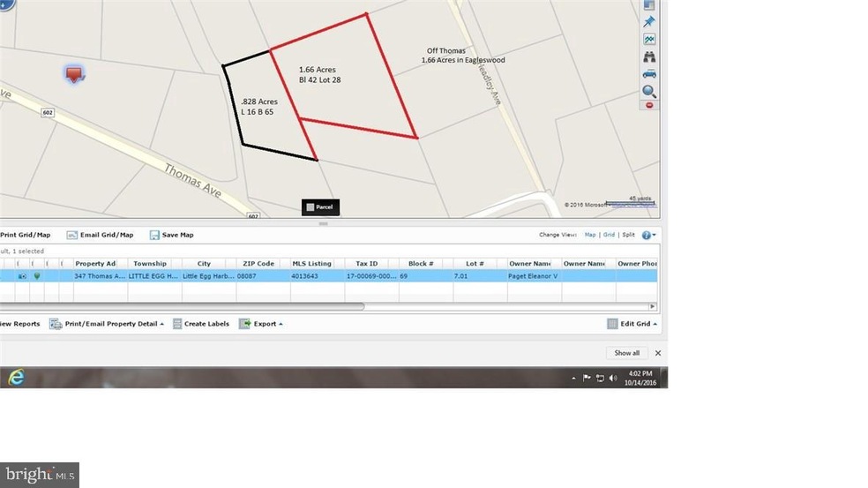Screen dimensions: 868x488
Task: Open Internet Explorer from the taskbar
Action: (x=15, y=377)
